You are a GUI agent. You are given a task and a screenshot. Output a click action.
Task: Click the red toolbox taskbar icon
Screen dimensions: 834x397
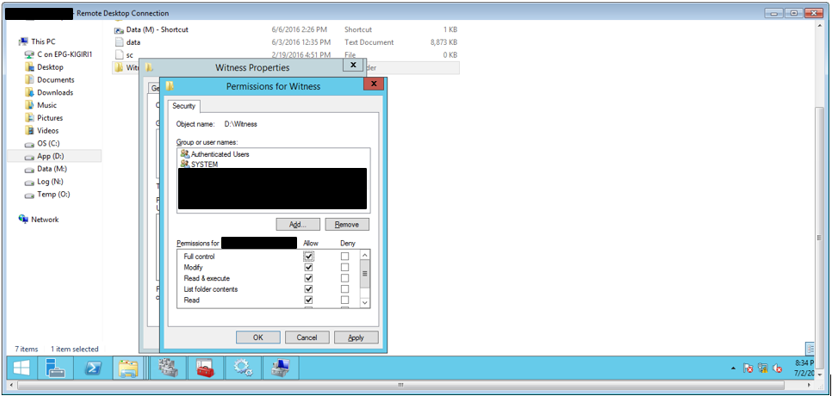pos(205,368)
